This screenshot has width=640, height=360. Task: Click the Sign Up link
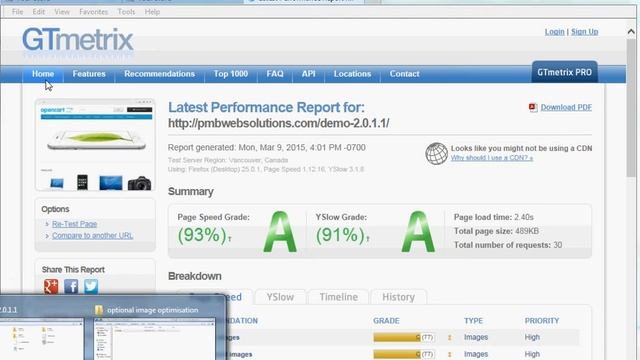point(584,31)
